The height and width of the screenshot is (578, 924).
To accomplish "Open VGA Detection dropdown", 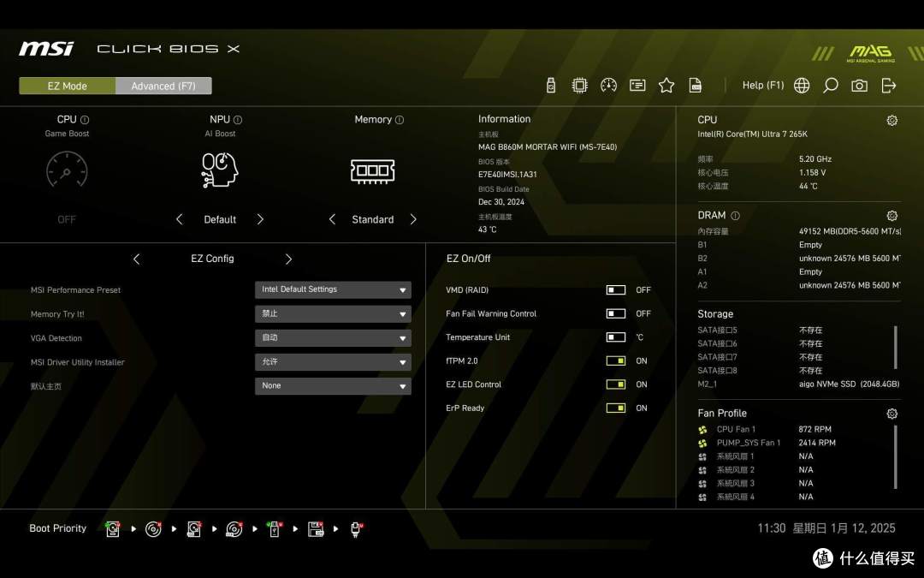I will (x=333, y=338).
